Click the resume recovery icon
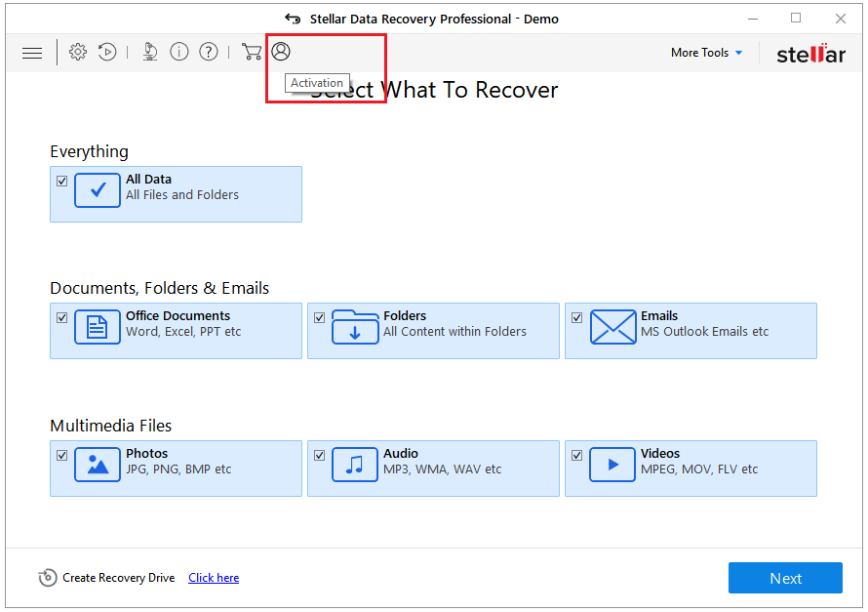Image resolution: width=868 pixels, height=612 pixels. pyautogui.click(x=107, y=52)
